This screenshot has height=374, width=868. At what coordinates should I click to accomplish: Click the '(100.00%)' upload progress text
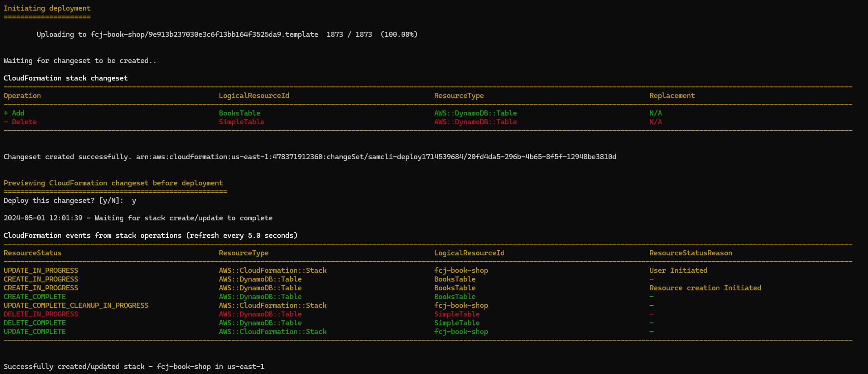click(399, 35)
